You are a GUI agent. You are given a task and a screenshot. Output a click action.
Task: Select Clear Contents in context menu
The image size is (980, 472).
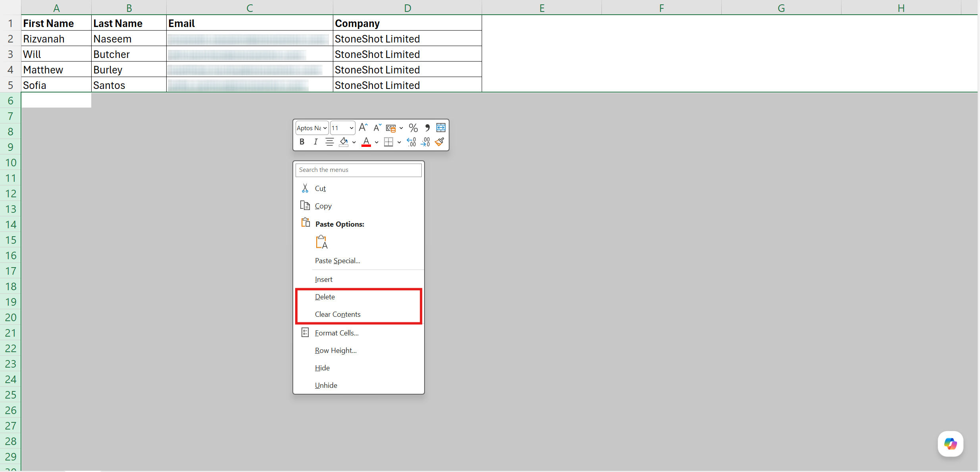tap(359, 314)
